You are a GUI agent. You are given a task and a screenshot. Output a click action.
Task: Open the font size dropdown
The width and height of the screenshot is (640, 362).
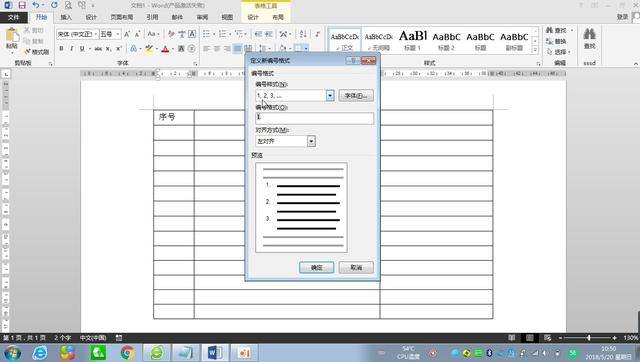tap(118, 34)
